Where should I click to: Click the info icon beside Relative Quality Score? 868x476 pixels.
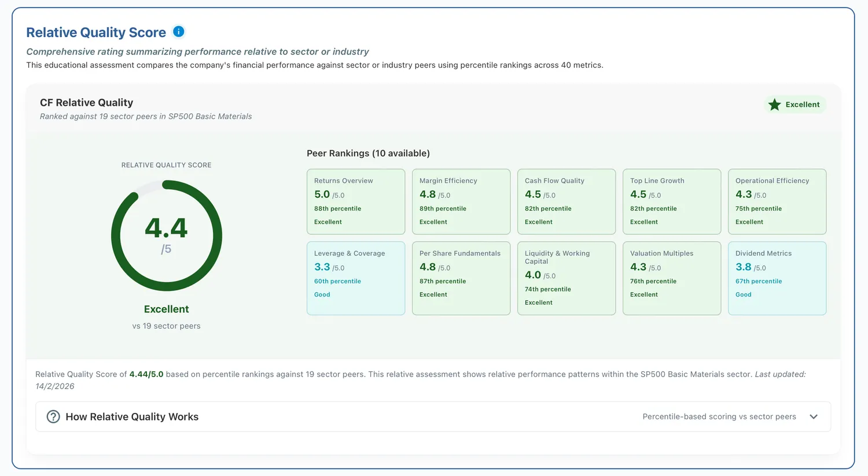coord(179,31)
